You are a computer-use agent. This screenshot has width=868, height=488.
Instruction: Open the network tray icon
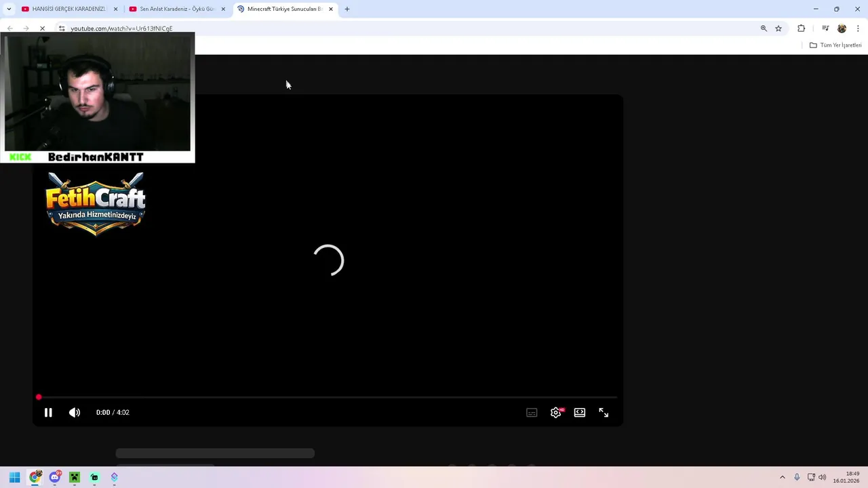pyautogui.click(x=811, y=477)
